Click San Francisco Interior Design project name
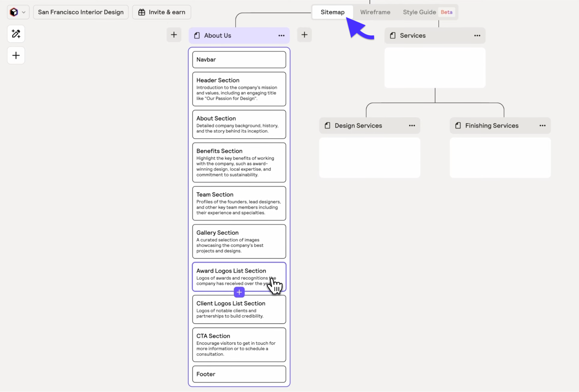Image resolution: width=579 pixels, height=392 pixels. [81, 12]
